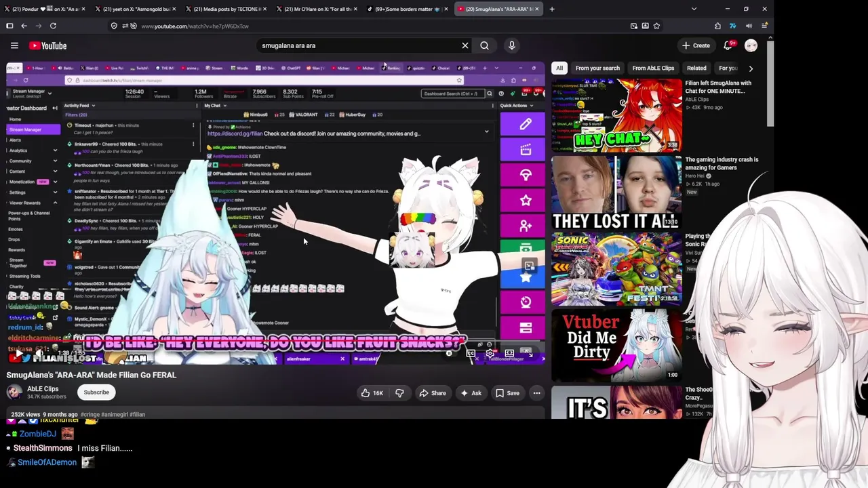The image size is (868, 488).
Task: Open the #filian hashtag link
Action: [136, 414]
